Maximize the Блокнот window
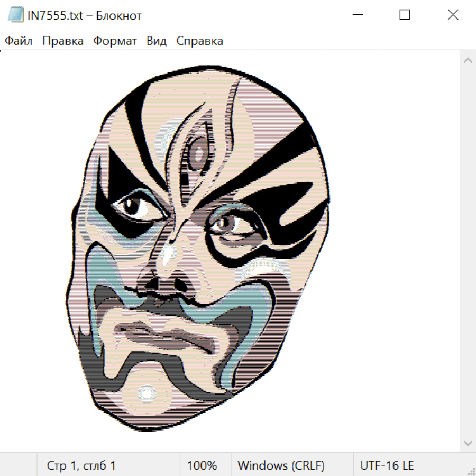 click(x=405, y=15)
